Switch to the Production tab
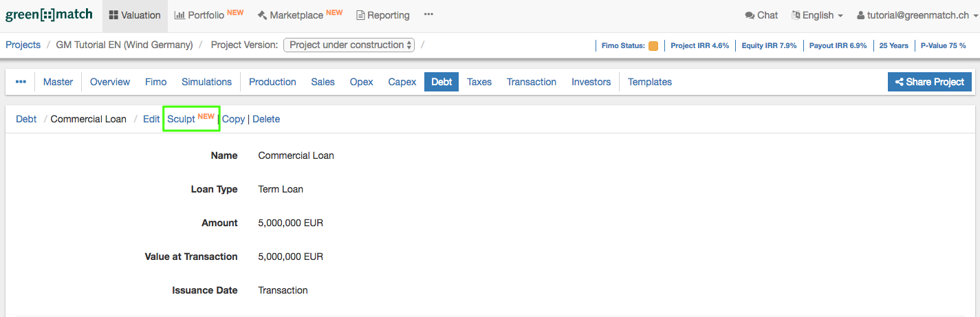The image size is (980, 317). [272, 82]
